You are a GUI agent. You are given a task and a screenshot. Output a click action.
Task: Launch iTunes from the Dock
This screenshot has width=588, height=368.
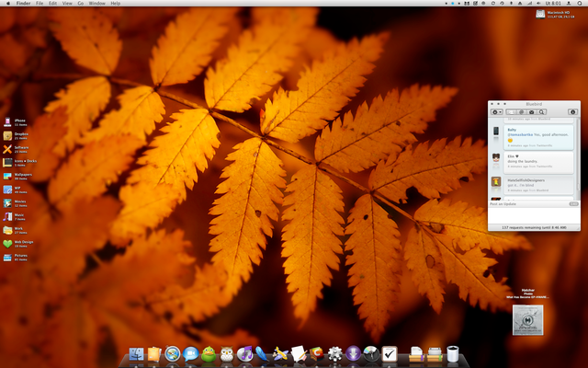245,354
